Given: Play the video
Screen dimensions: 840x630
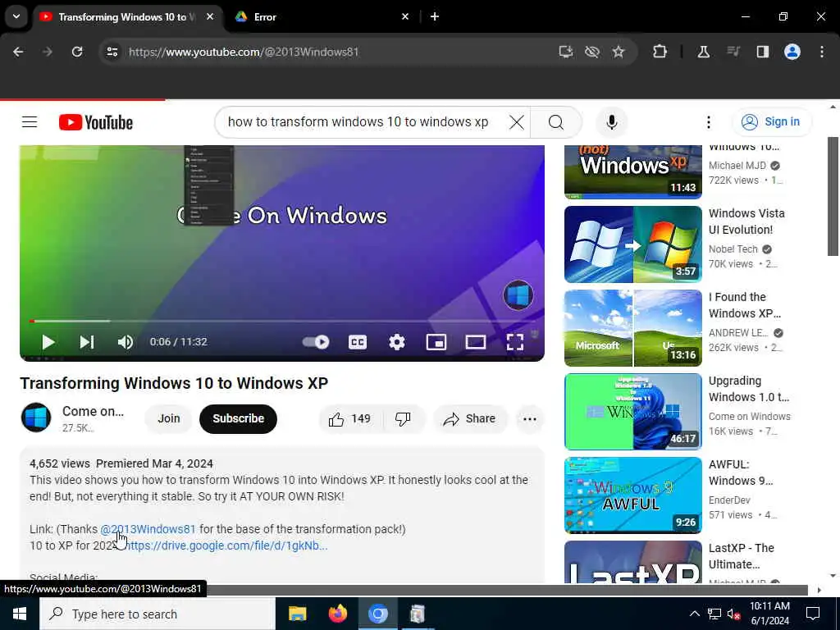Looking at the screenshot, I should coord(48,342).
